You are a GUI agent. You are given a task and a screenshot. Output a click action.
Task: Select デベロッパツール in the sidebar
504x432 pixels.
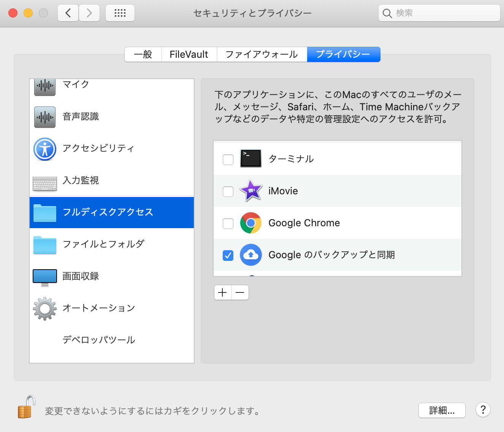112,340
